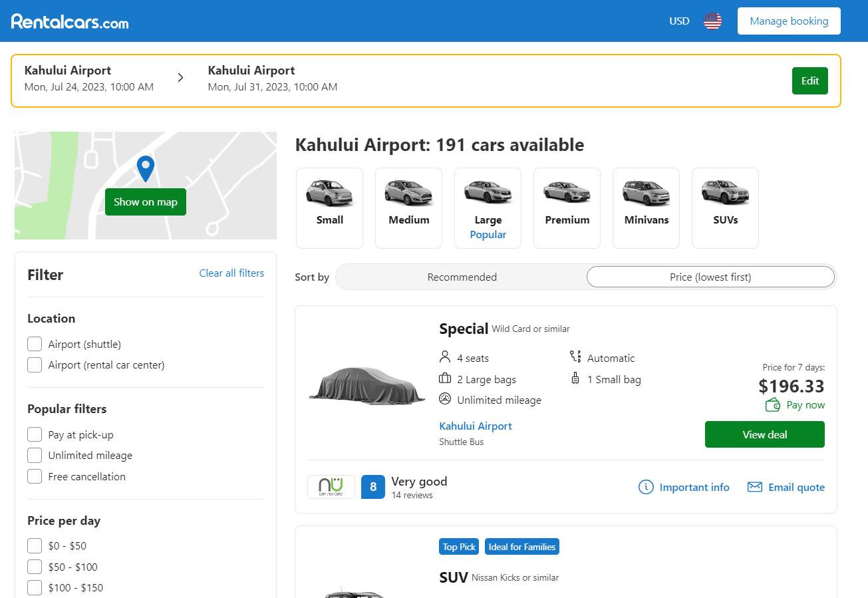Check the $50 - $100 price filter

click(35, 567)
